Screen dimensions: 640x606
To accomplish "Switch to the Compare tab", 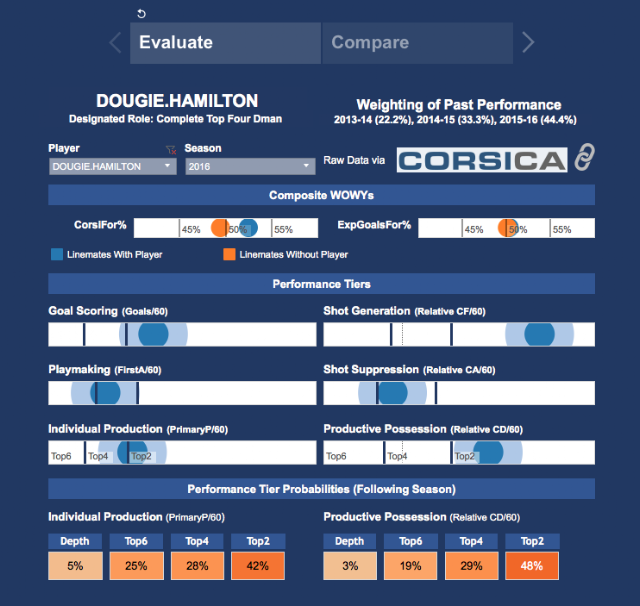I will pos(418,43).
